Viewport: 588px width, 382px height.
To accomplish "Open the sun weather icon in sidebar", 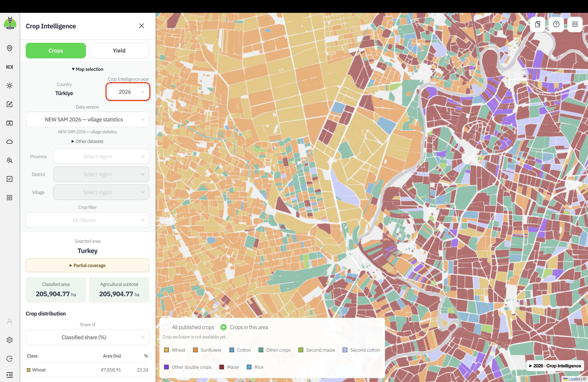I will [9, 86].
